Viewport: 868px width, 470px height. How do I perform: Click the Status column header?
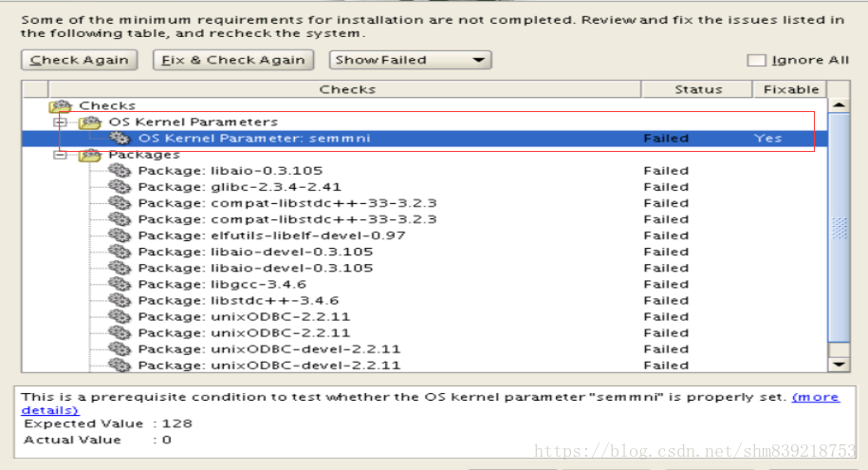(x=697, y=89)
